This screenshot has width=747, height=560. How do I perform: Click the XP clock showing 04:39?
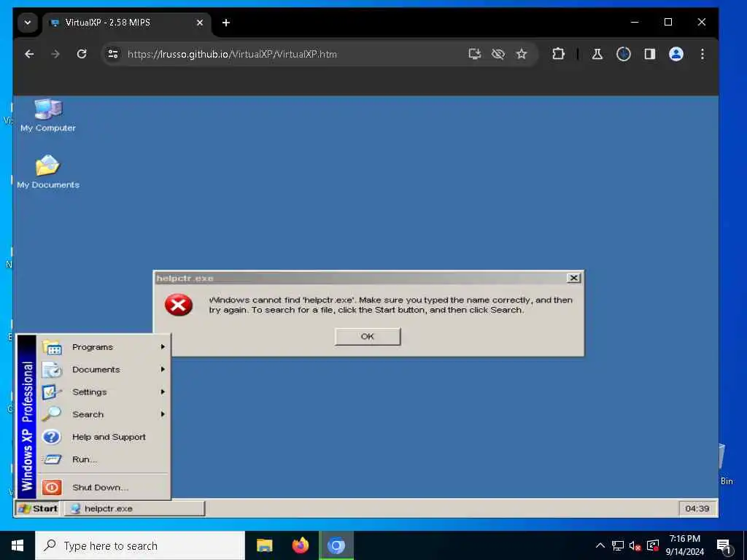(697, 508)
